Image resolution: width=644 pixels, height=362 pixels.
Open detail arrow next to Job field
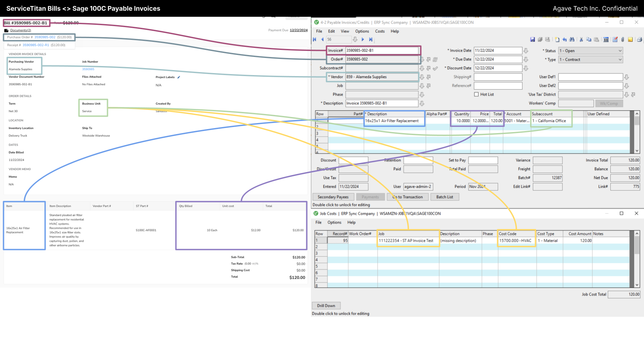point(428,86)
